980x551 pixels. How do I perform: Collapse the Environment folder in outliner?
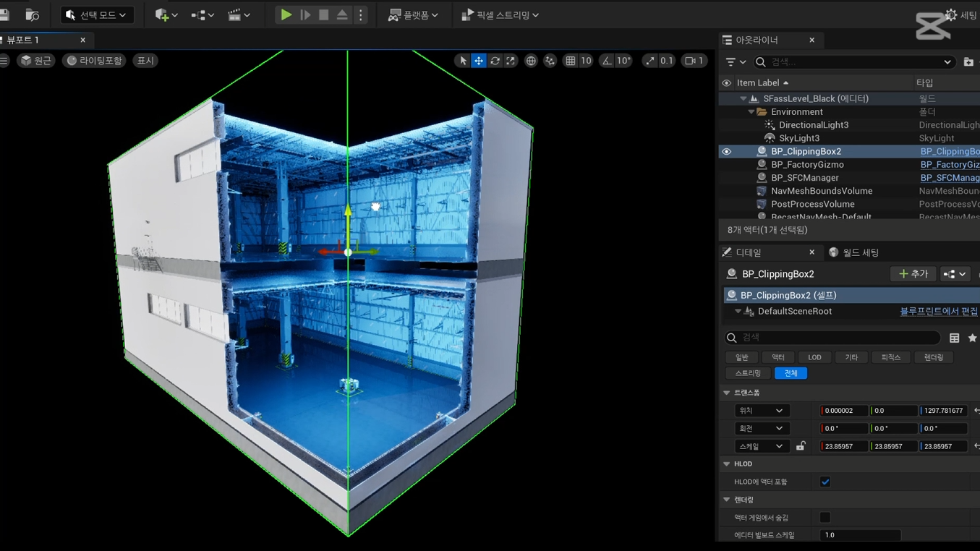point(751,112)
